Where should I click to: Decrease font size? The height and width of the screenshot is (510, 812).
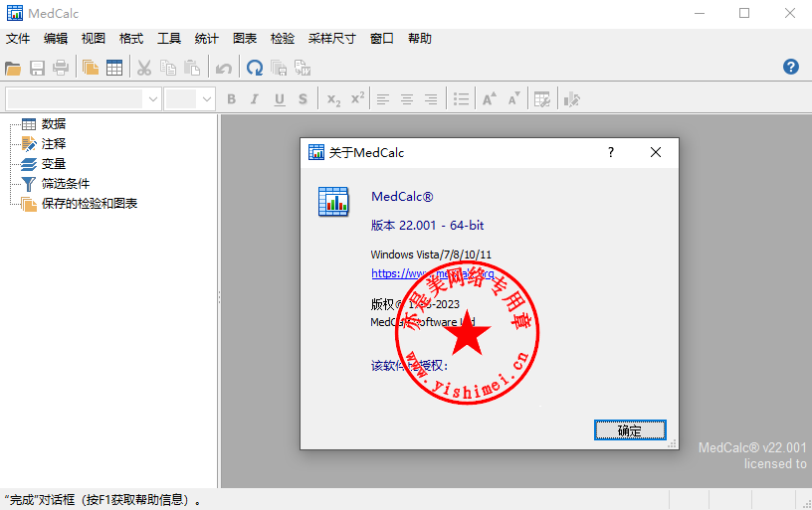pos(513,98)
